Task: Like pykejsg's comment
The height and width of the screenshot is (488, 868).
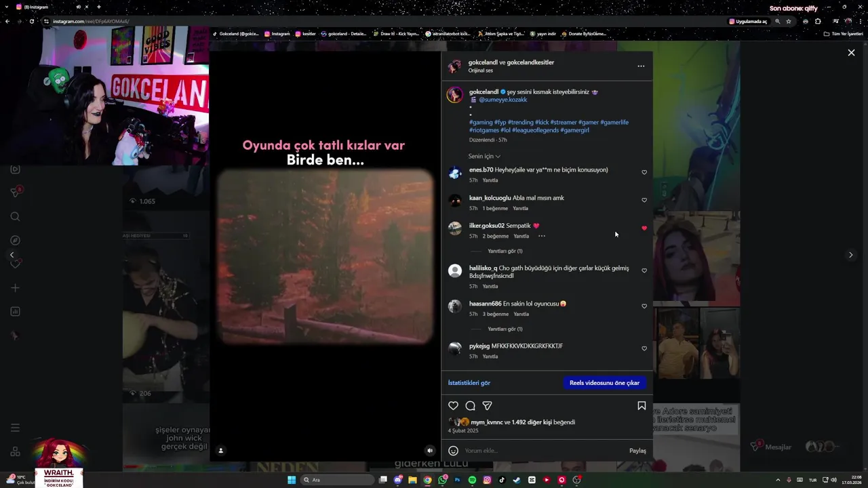Action: pos(644,348)
